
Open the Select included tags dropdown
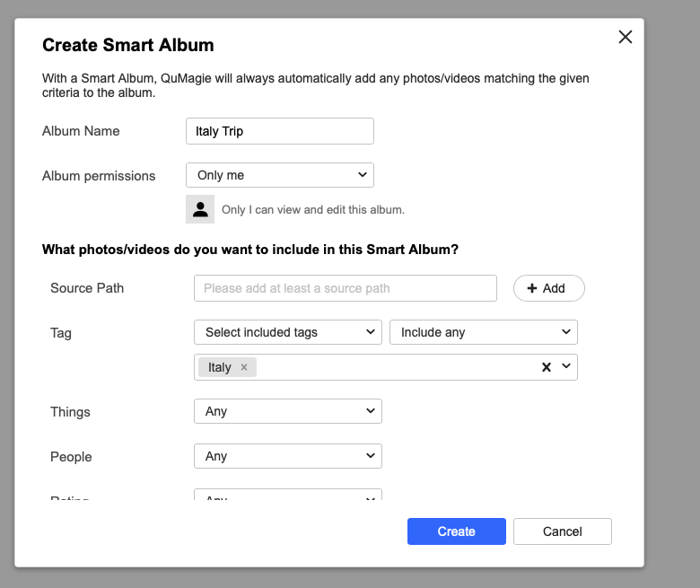[x=287, y=332]
